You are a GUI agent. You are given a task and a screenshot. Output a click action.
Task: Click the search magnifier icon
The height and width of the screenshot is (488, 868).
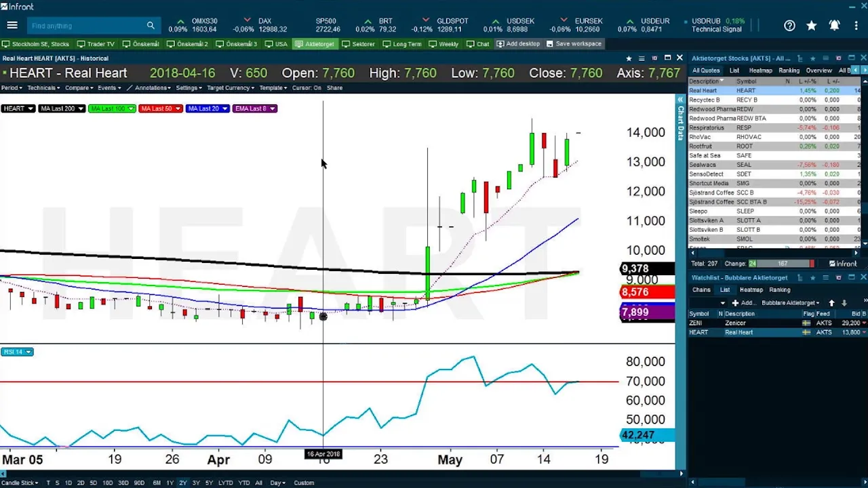click(x=151, y=26)
